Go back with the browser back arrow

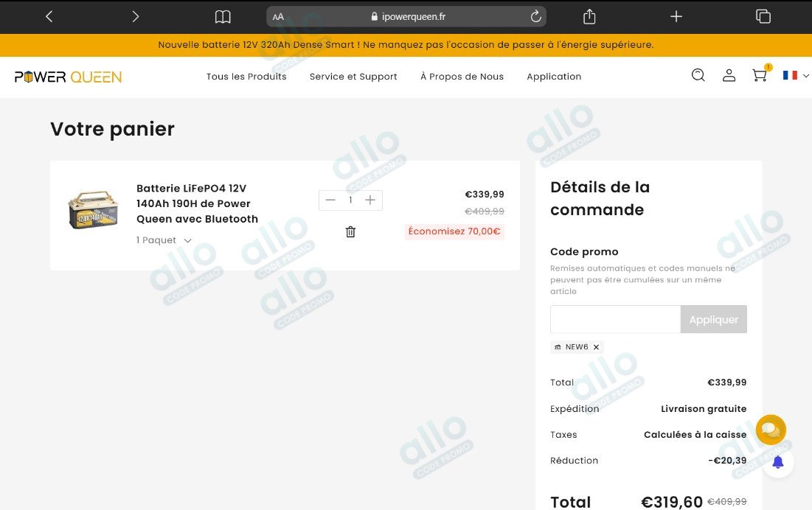tap(49, 16)
